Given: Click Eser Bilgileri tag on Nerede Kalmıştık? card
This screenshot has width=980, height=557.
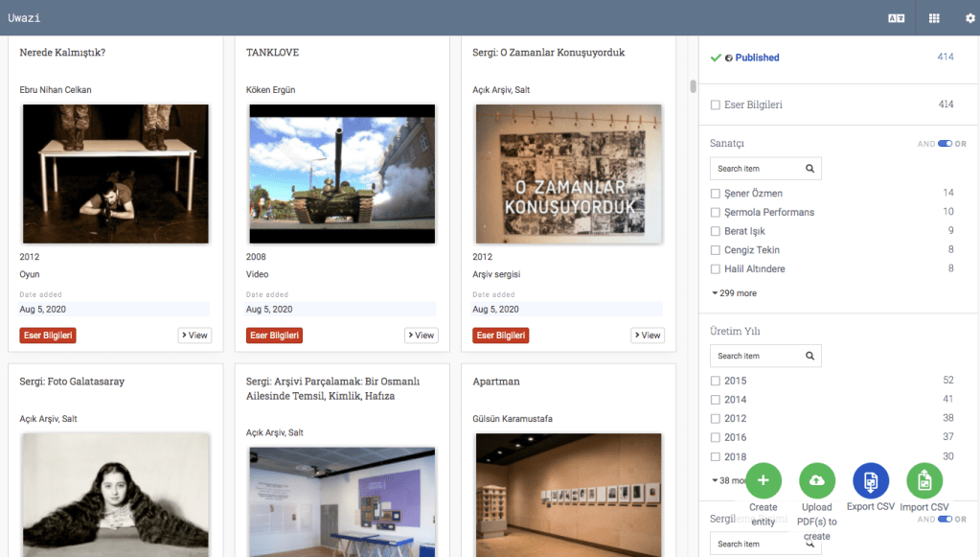Looking at the screenshot, I should [x=48, y=336].
